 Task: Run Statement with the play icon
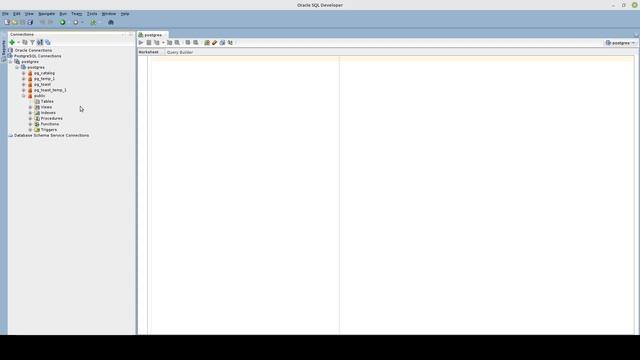click(x=141, y=42)
